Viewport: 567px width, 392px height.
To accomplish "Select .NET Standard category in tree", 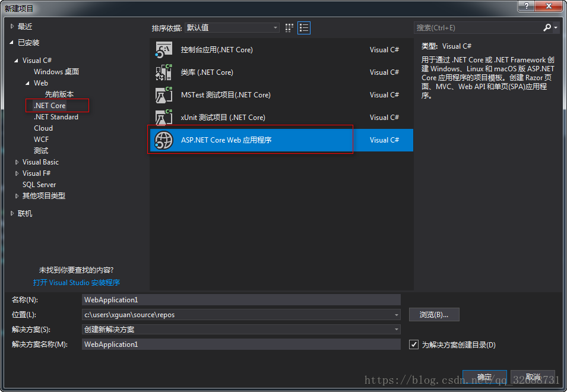I will (56, 117).
